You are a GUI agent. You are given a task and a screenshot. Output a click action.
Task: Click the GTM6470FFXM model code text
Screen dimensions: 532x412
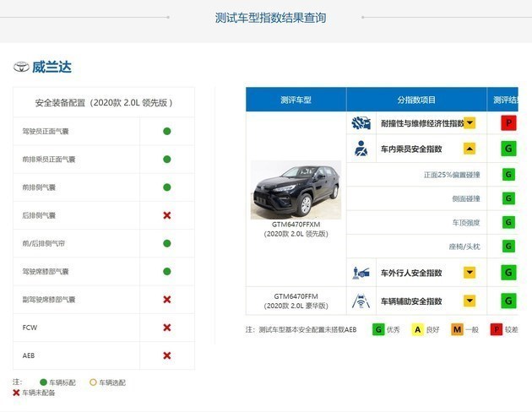click(296, 225)
